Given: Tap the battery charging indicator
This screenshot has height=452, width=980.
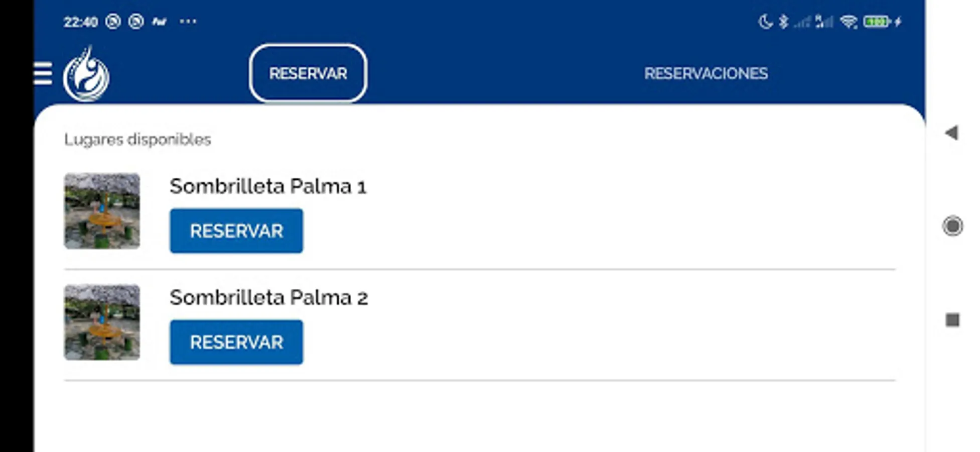Looking at the screenshot, I should coord(882,22).
